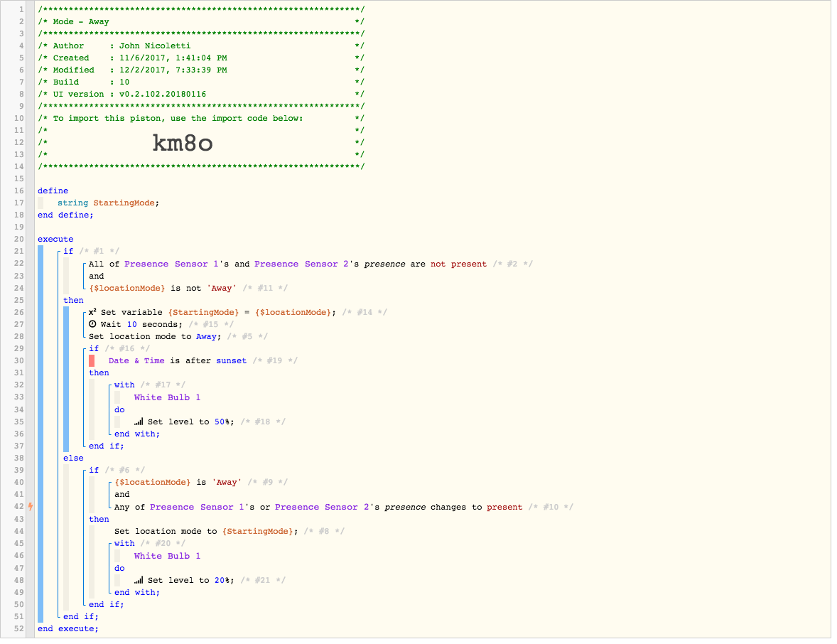Click Presence Sensor 2 in changes to present condition
Image resolution: width=837 pixels, height=644 pixels.
[323, 507]
